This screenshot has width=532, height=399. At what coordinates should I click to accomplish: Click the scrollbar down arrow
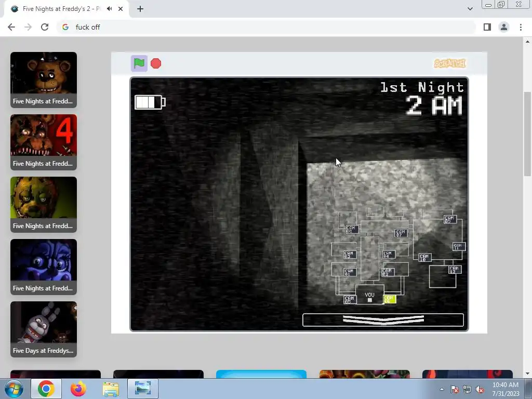[527, 374]
